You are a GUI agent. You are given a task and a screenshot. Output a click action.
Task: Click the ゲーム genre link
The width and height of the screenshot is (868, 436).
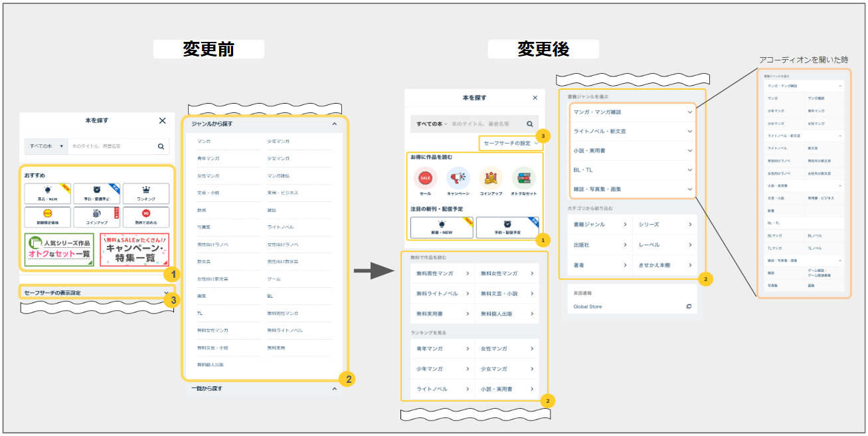pos(274,279)
